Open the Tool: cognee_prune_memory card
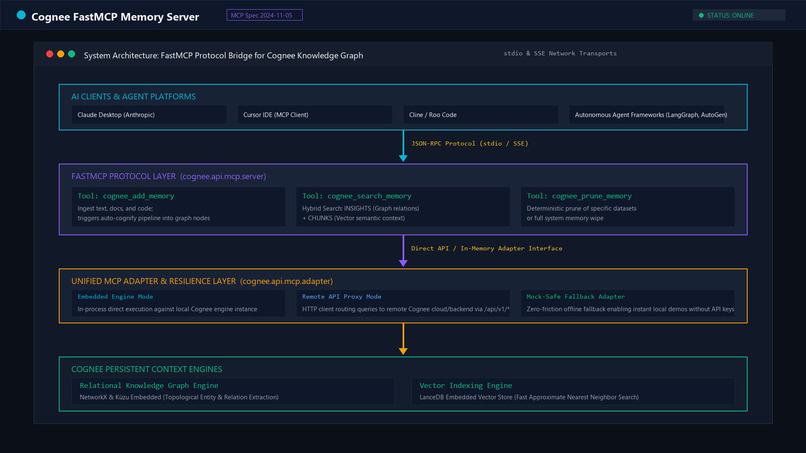The height and width of the screenshot is (453, 806). coord(628,207)
